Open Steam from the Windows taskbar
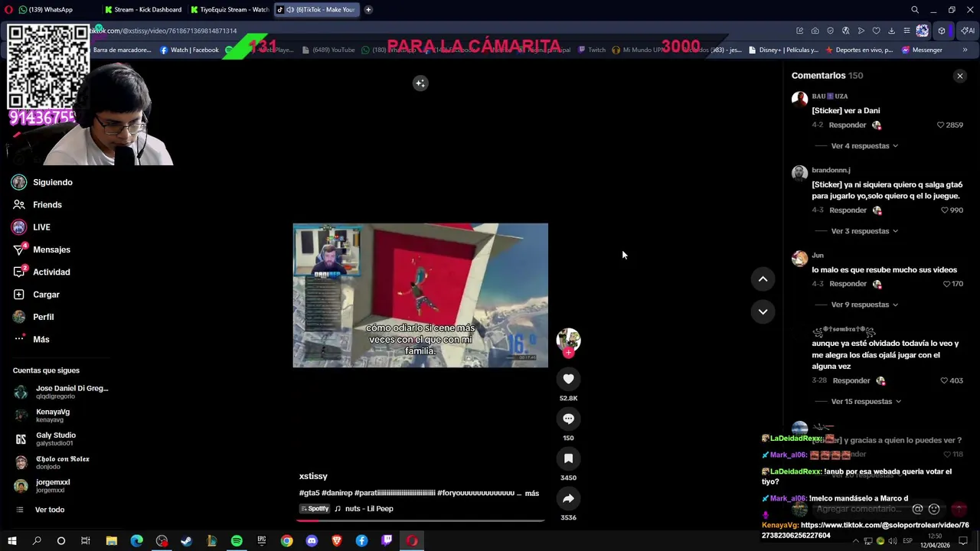 pyautogui.click(x=186, y=541)
